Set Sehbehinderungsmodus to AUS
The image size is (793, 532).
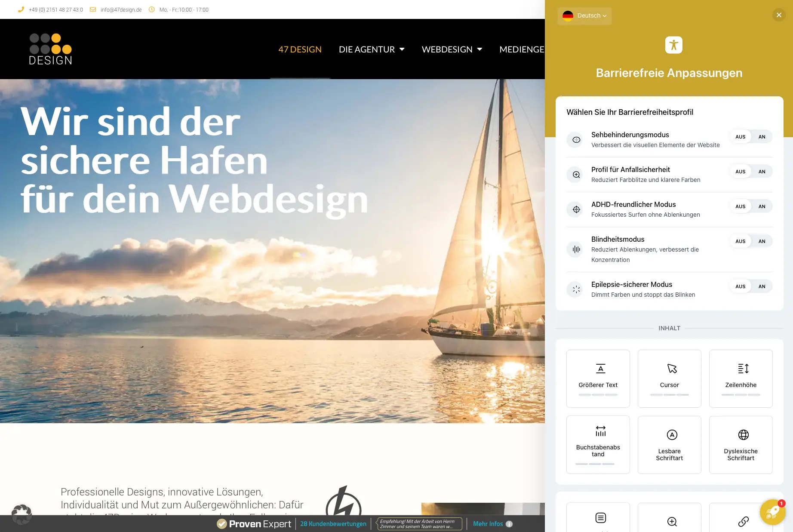click(740, 137)
